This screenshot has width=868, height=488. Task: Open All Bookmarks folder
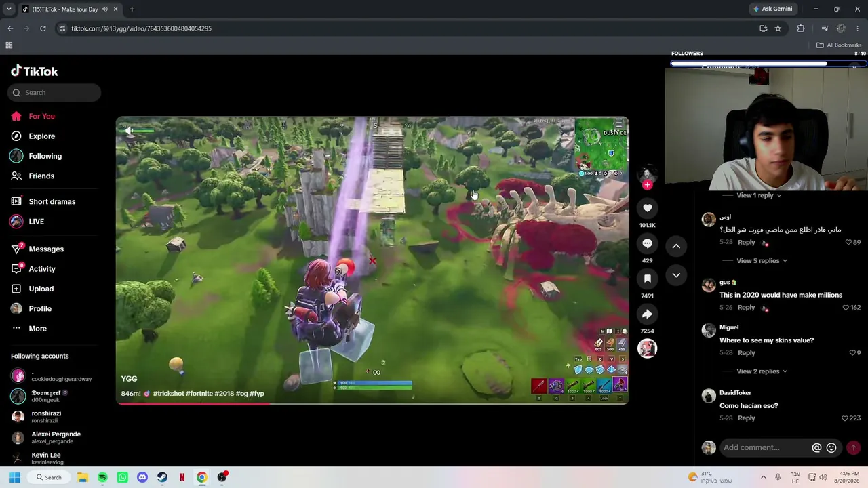click(839, 45)
